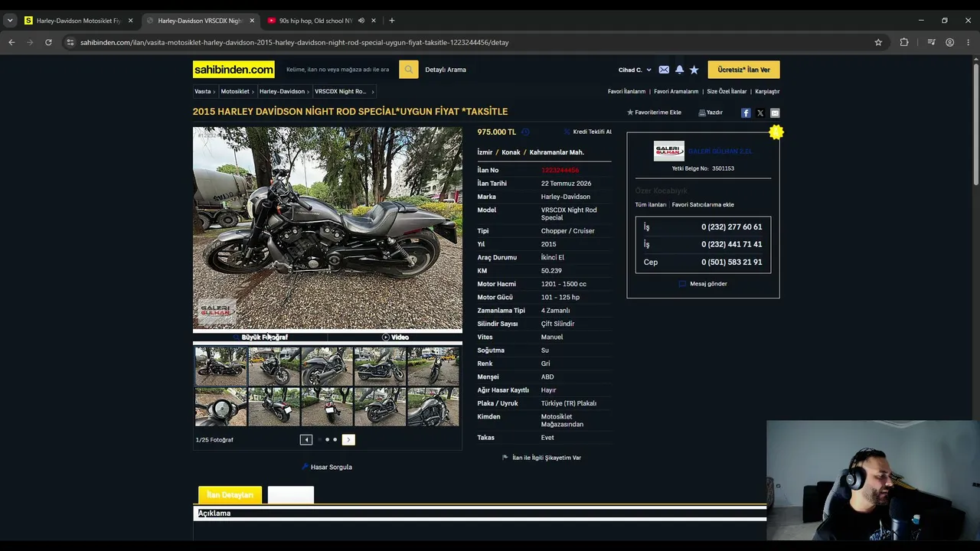Screen dimensions: 980x551
Task: Expand the VRSCDX Night Rod breadcrumb
Action: pyautogui.click(x=343, y=91)
